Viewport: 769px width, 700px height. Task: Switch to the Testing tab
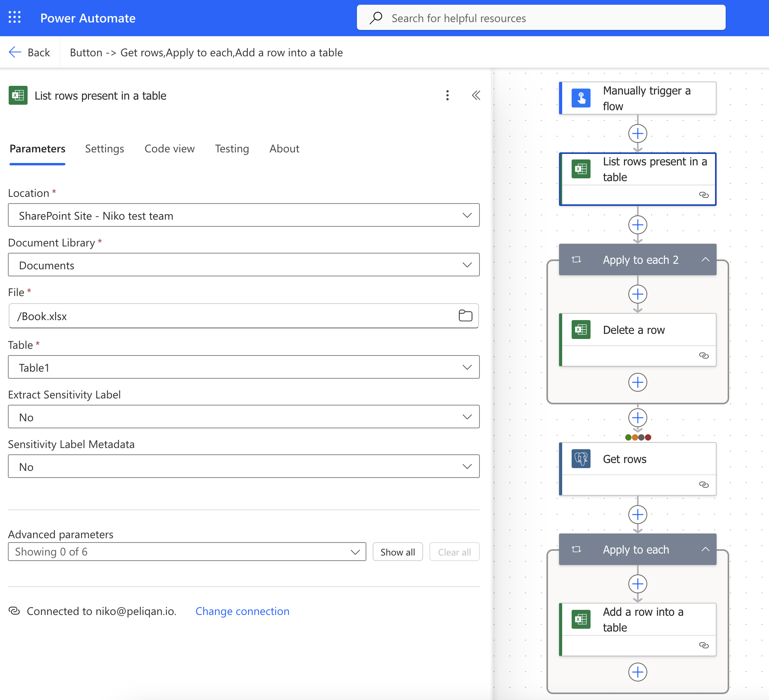[x=232, y=149]
